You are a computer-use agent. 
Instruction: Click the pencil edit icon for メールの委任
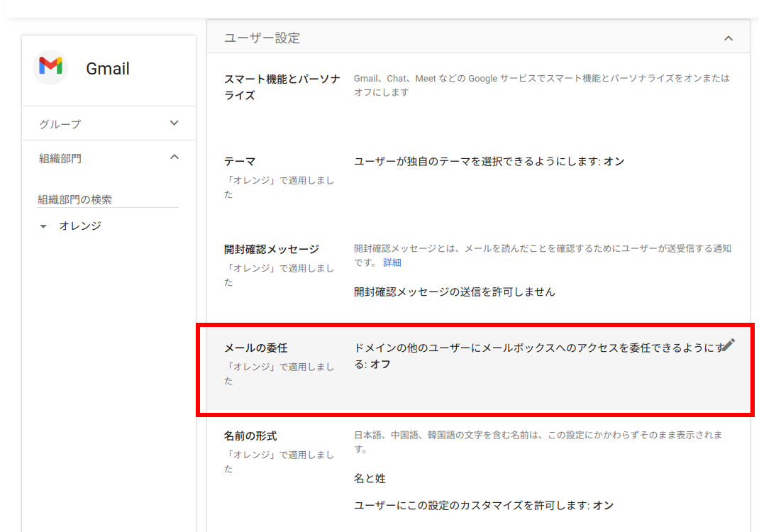point(728,345)
